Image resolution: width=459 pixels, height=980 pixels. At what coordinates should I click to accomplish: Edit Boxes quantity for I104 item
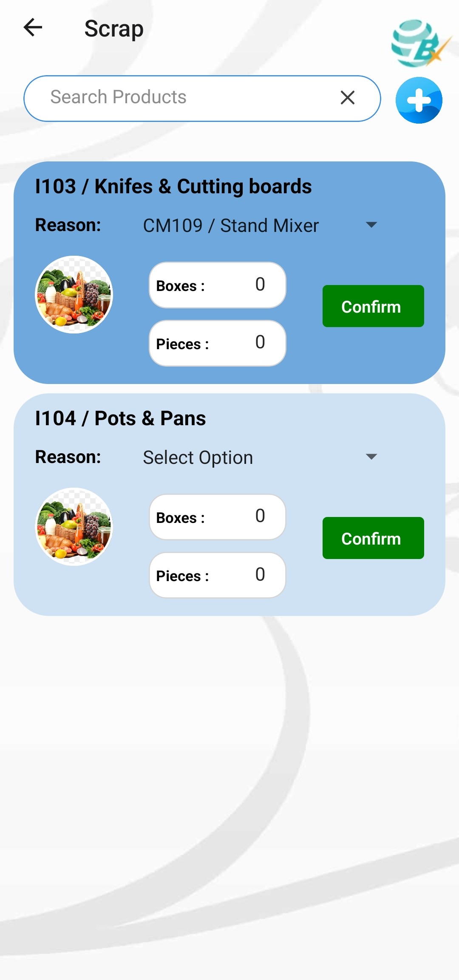click(218, 517)
